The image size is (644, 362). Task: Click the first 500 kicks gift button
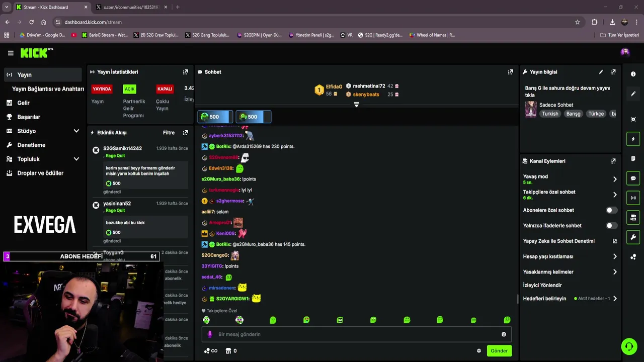coord(215,117)
